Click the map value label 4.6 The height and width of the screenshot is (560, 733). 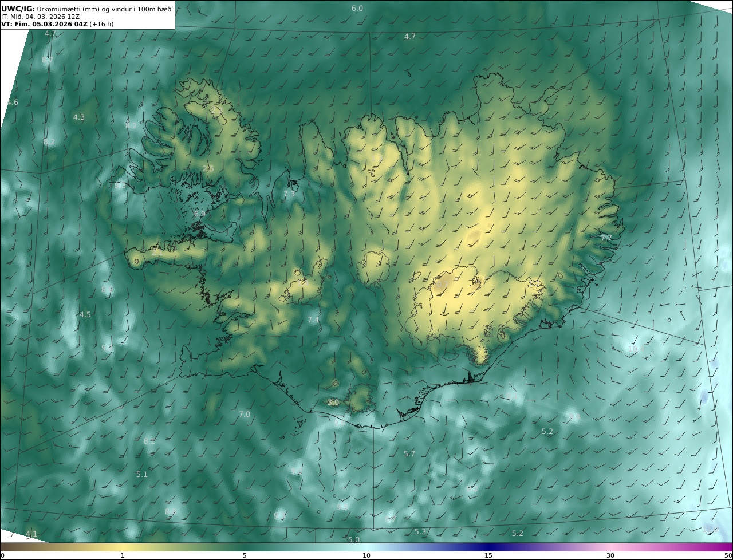point(13,102)
